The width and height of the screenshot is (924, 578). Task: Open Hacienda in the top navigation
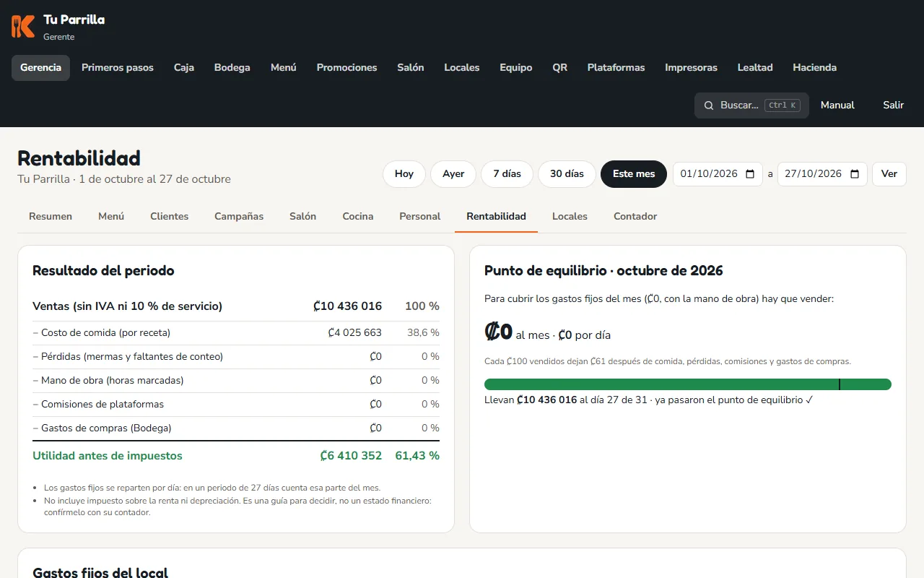[815, 67]
